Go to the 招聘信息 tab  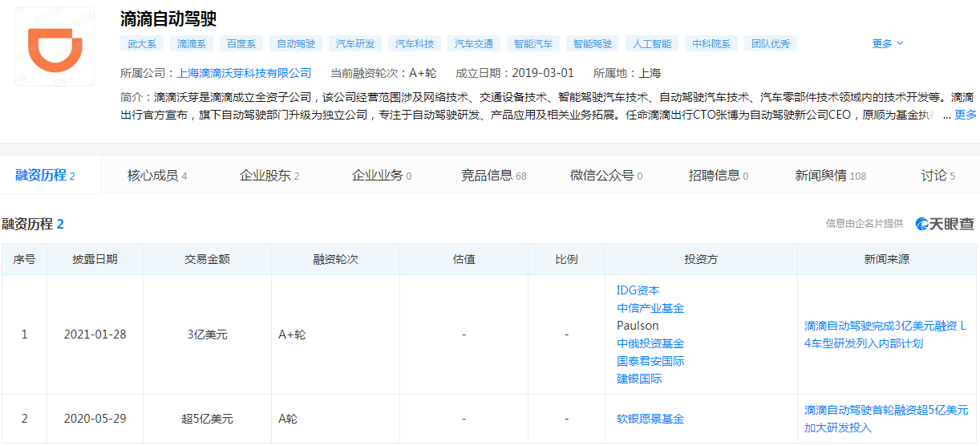(719, 175)
